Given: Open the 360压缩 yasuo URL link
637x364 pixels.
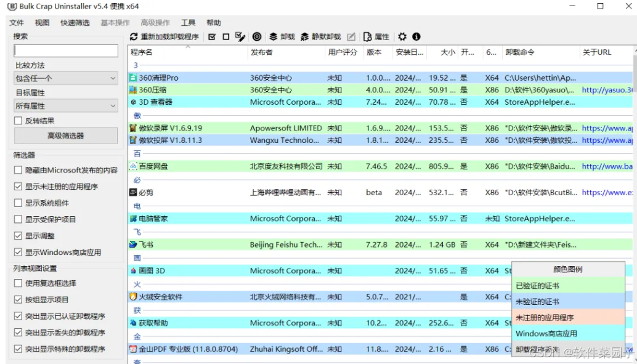Looking at the screenshot, I should coord(607,90).
